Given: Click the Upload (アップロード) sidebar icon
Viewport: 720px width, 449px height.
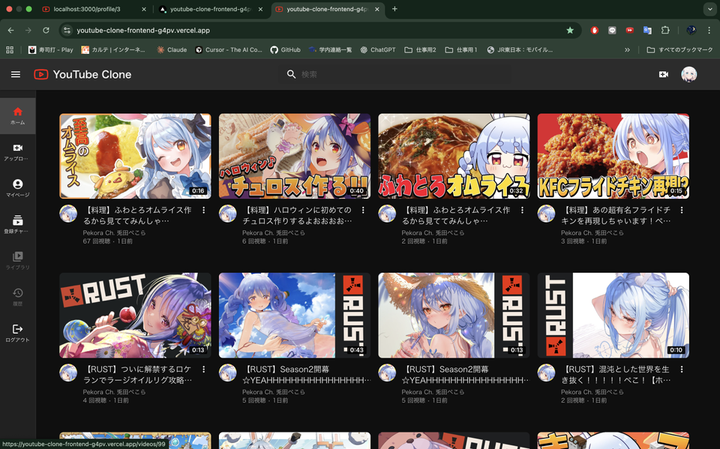Looking at the screenshot, I should click(17, 152).
